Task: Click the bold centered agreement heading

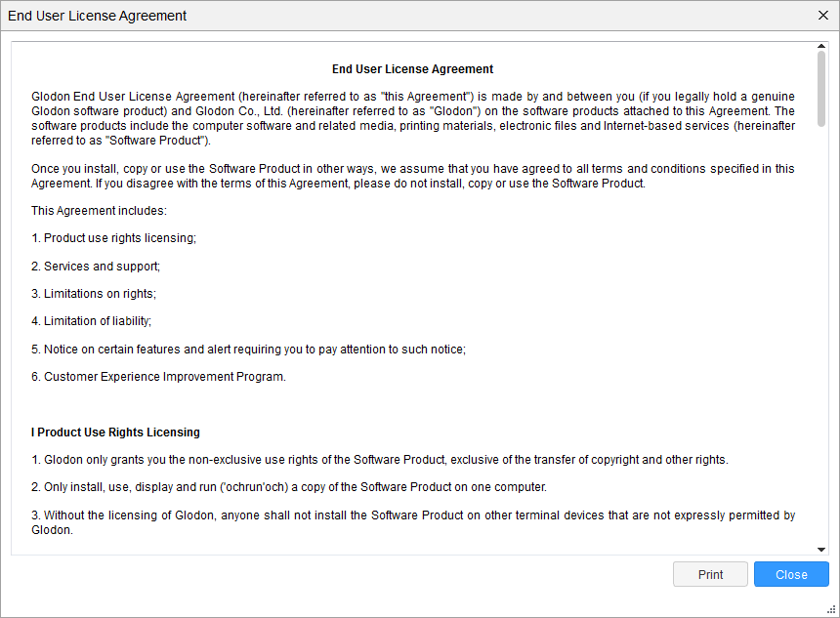Action: pyautogui.click(x=412, y=69)
